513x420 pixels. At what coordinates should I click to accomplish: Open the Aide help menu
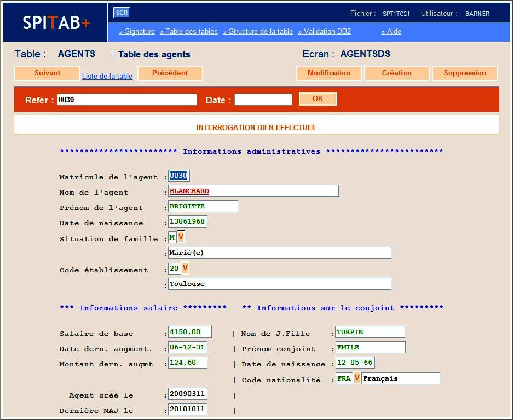point(391,32)
